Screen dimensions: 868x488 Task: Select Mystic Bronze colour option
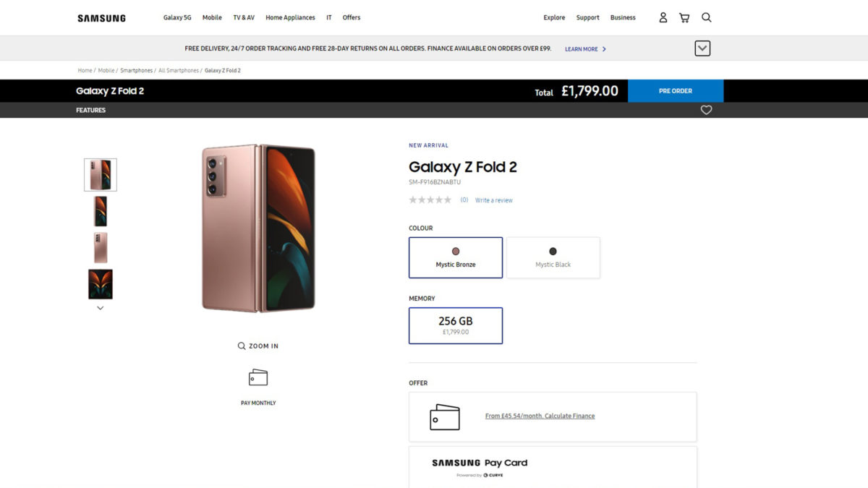coord(456,257)
